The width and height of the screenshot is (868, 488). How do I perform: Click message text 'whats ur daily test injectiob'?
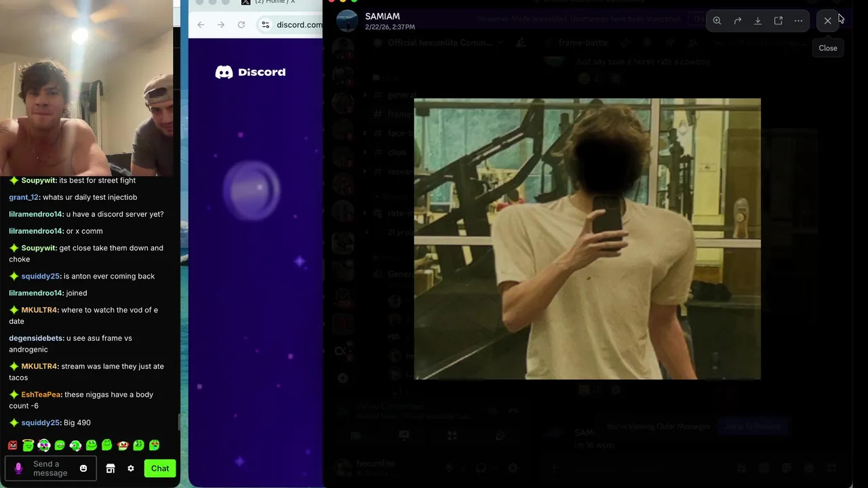click(x=90, y=197)
